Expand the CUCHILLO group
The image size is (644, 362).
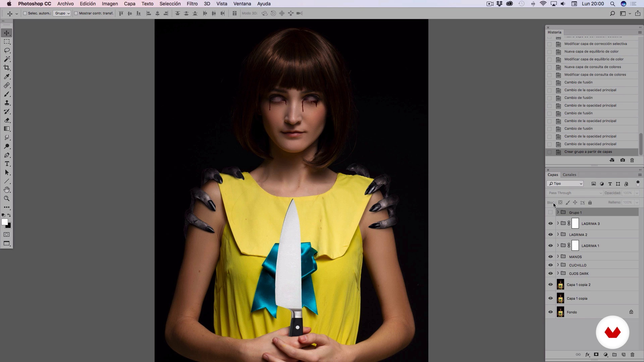pos(558,265)
